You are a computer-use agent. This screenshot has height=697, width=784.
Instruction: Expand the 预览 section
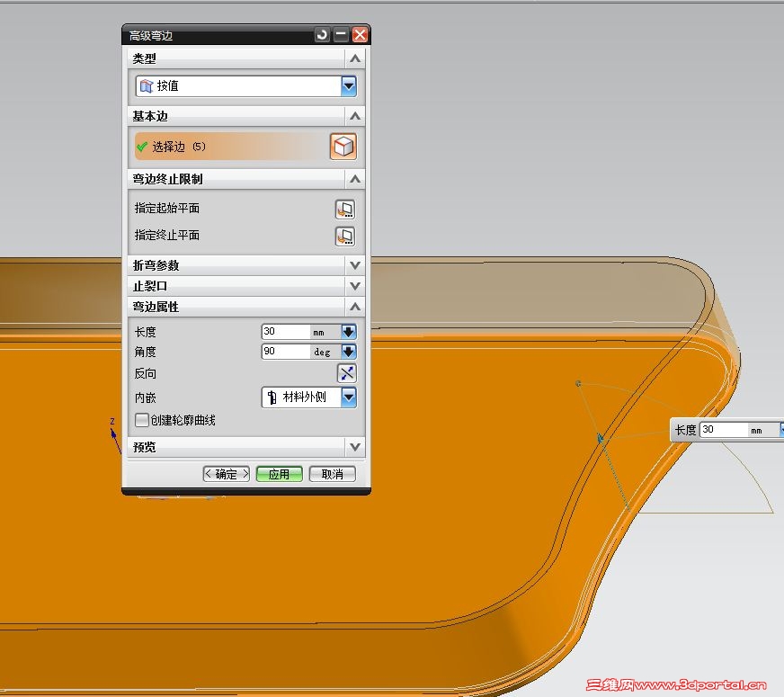pos(355,446)
